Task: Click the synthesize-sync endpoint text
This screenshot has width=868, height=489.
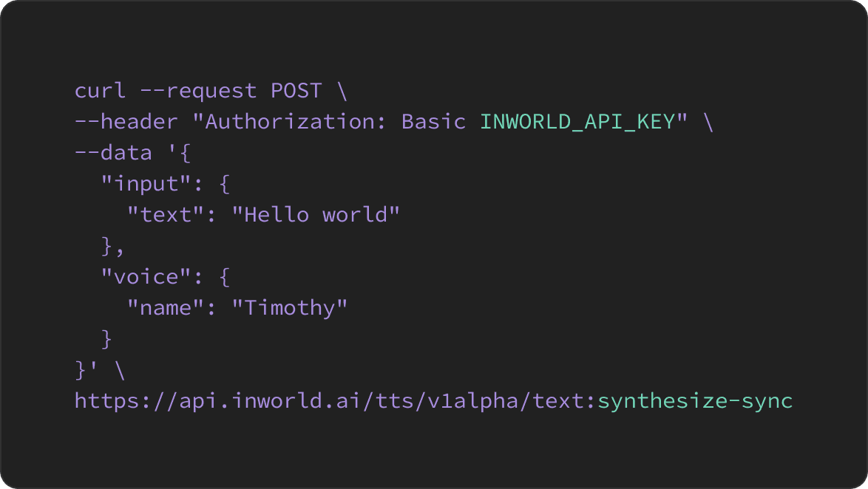Action: [695, 401]
